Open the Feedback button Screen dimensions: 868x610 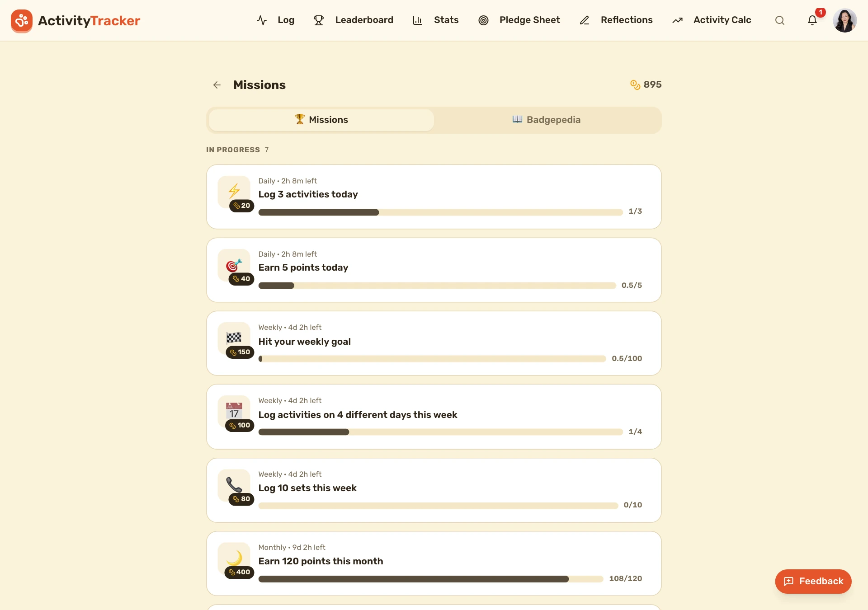click(x=813, y=581)
